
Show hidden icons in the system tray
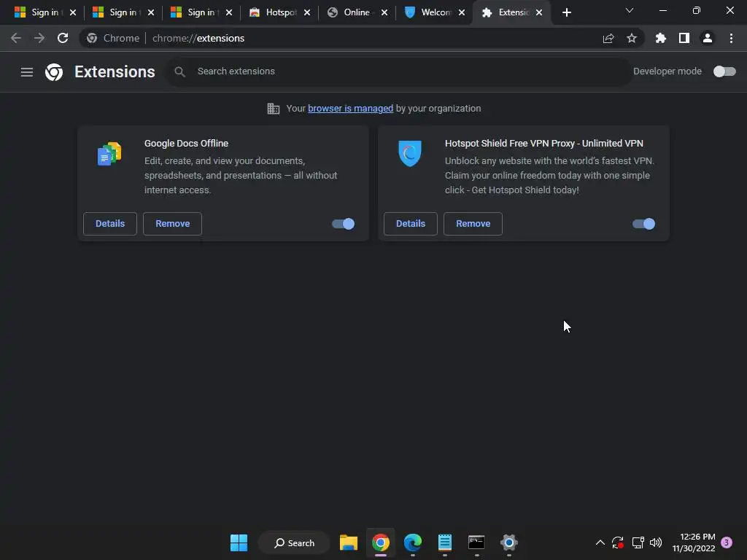600,542
